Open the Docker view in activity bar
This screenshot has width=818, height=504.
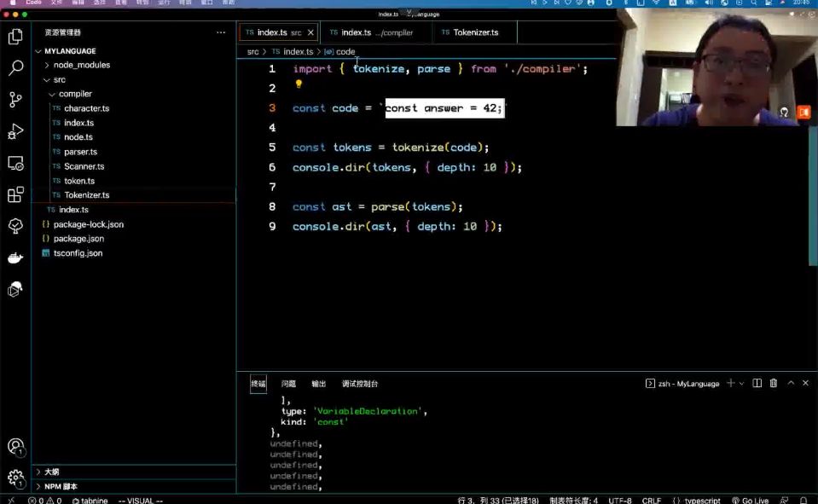point(15,258)
